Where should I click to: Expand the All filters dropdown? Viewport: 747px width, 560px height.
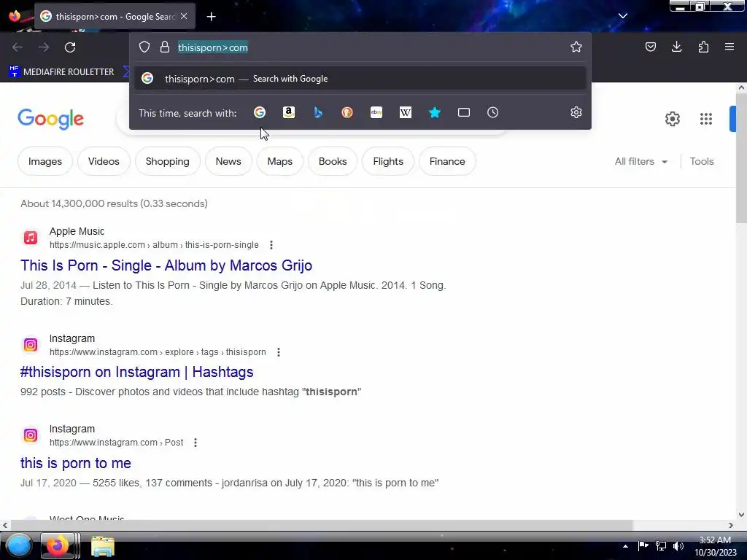point(640,161)
